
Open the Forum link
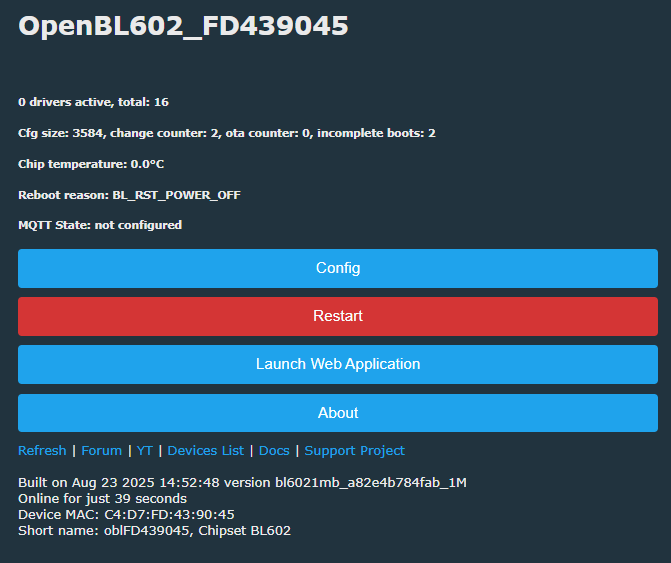pyautogui.click(x=101, y=450)
